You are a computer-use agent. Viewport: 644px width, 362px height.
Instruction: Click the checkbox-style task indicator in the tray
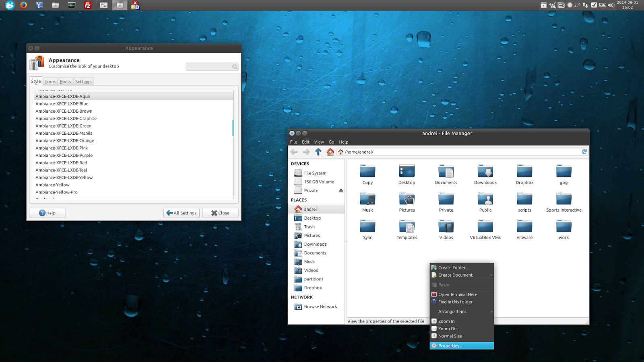pyautogui.click(x=594, y=5)
